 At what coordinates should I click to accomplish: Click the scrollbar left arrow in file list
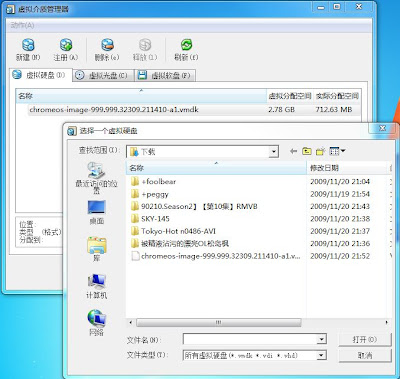pyautogui.click(x=131, y=322)
